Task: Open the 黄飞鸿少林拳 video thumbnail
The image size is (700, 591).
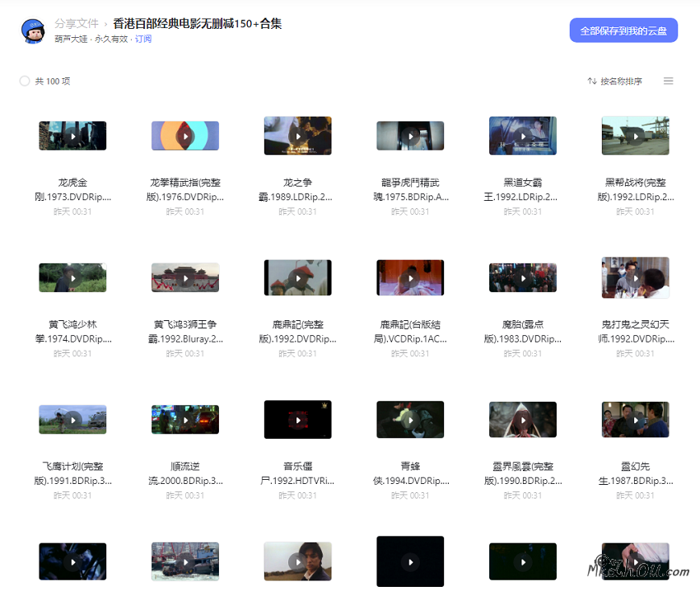Action: pos(72,277)
